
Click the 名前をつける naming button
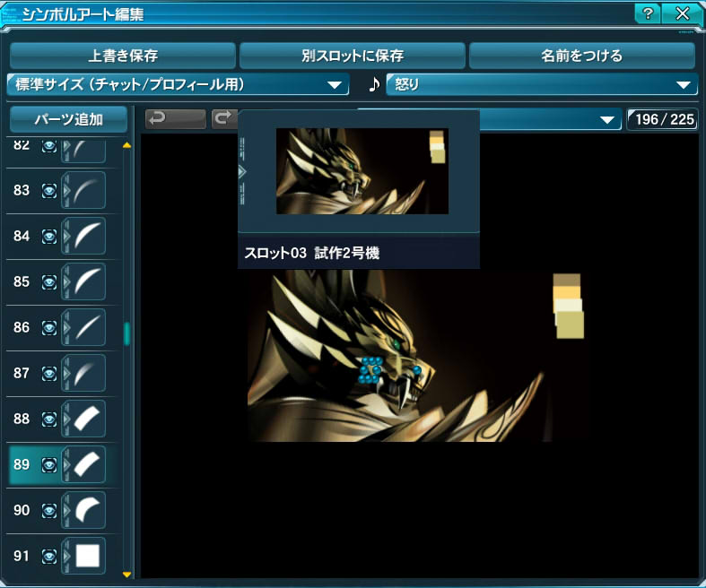click(x=581, y=56)
